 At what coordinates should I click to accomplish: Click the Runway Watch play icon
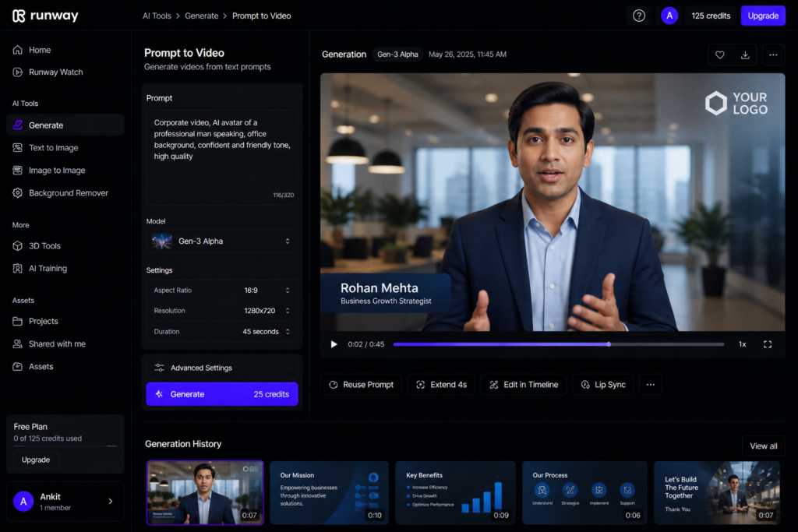[x=18, y=72]
